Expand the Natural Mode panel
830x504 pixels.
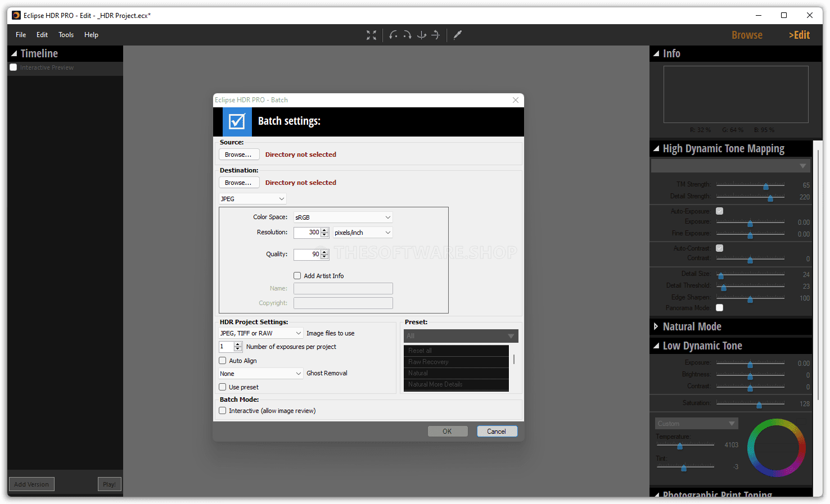click(656, 326)
